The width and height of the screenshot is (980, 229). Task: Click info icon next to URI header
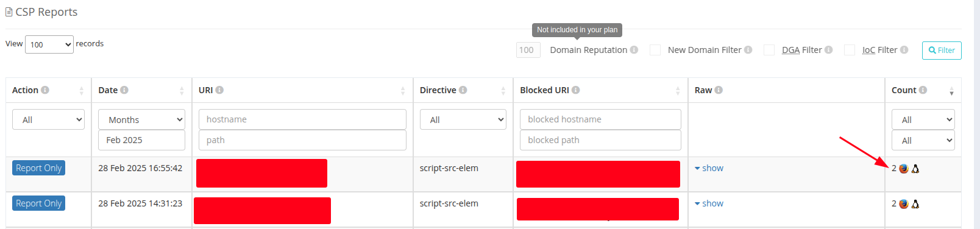[219, 90]
